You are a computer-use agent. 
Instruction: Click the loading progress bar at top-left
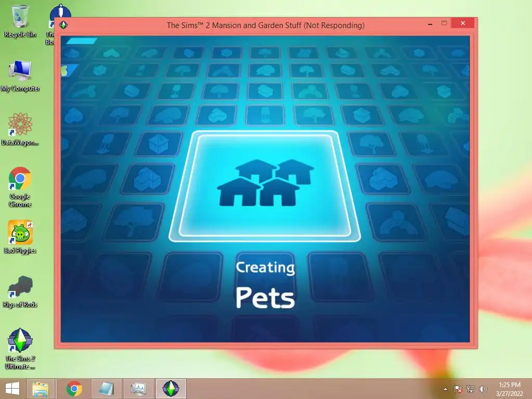pyautogui.click(x=82, y=41)
